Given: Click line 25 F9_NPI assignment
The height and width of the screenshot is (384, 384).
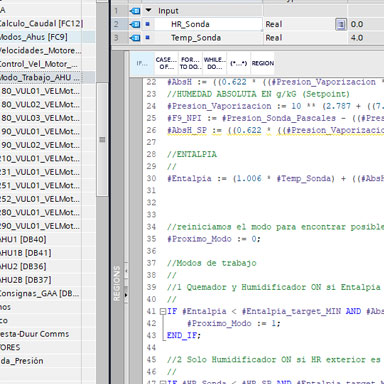Looking at the screenshot, I should click(x=275, y=118).
